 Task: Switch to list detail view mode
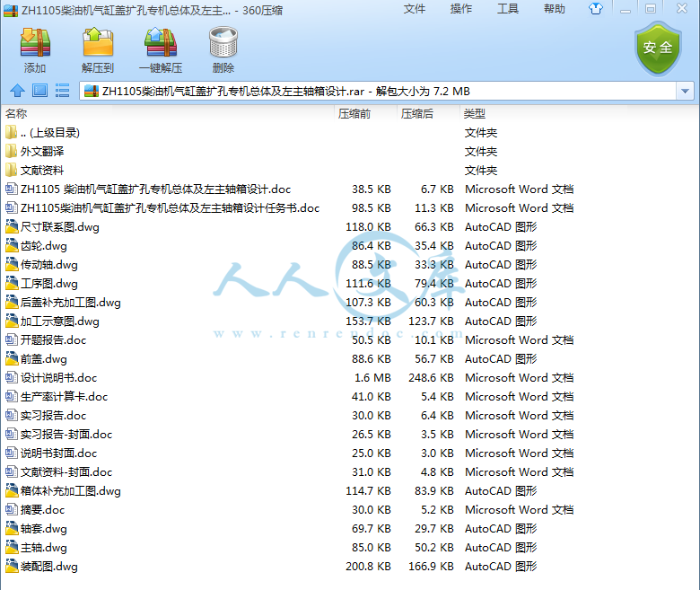(62, 91)
